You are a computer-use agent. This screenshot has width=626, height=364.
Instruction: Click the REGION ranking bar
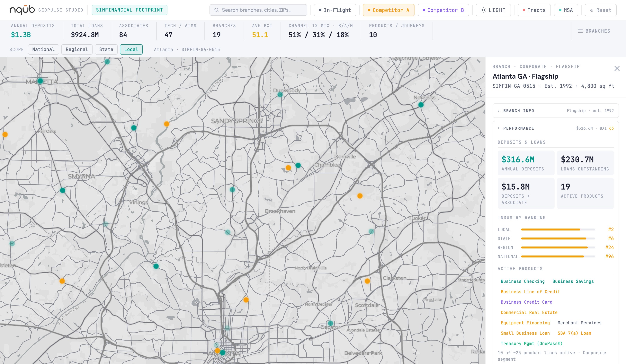coord(558,247)
